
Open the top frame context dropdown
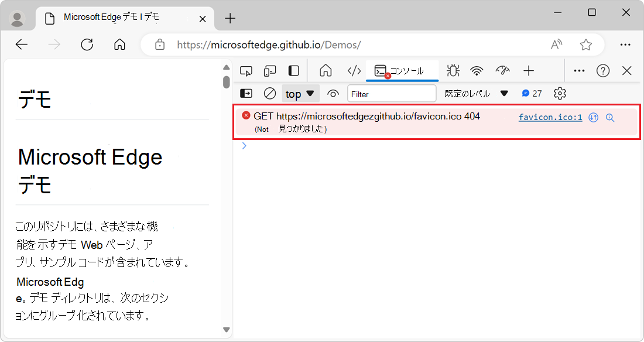click(300, 93)
